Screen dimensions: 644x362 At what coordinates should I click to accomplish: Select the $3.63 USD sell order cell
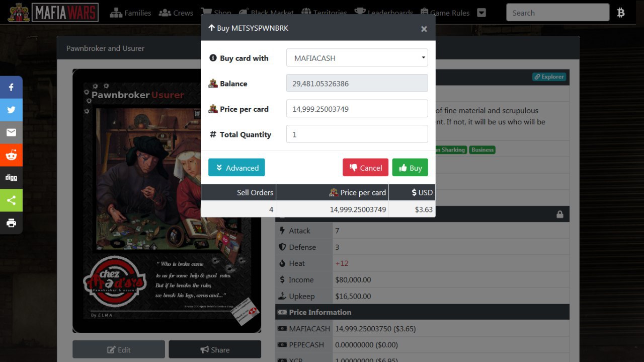(412, 209)
